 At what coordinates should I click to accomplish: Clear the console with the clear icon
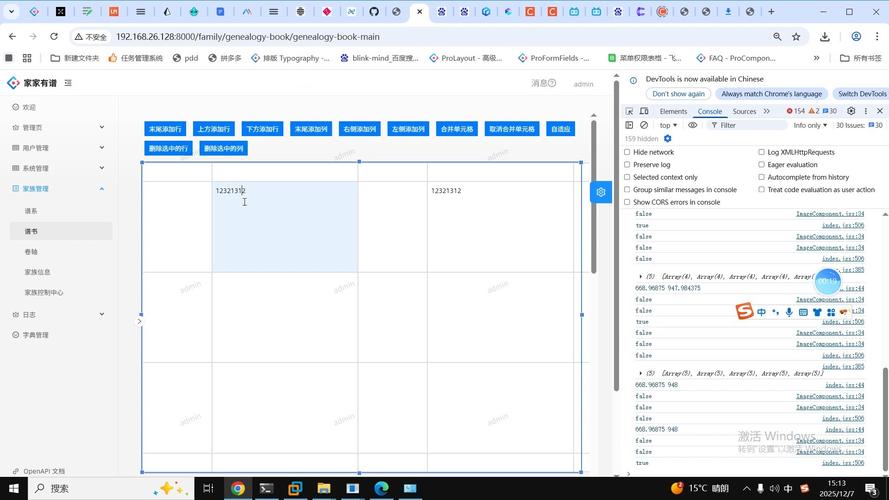pos(644,125)
